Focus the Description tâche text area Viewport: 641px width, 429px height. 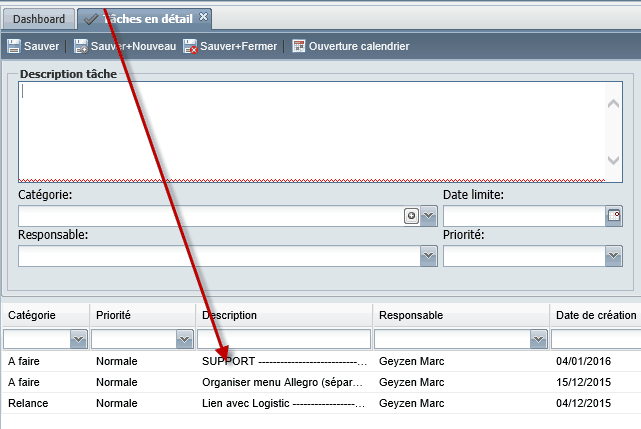pos(312,132)
